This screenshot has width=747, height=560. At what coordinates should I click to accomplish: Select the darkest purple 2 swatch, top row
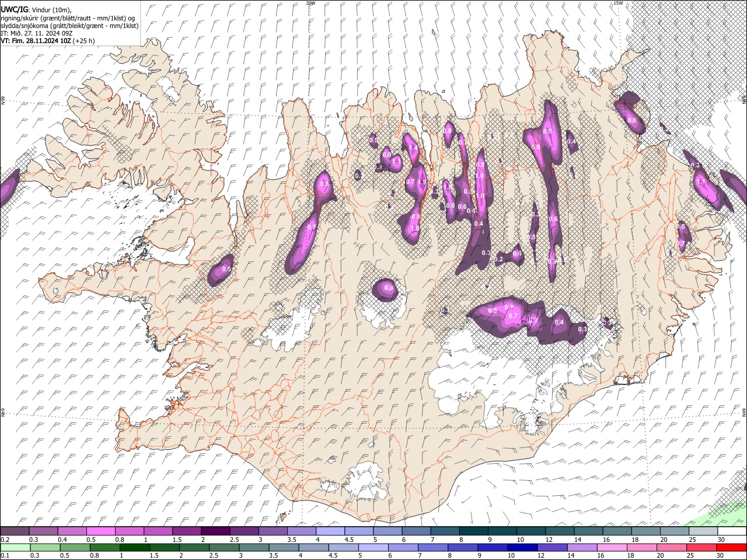pyautogui.click(x=216, y=531)
